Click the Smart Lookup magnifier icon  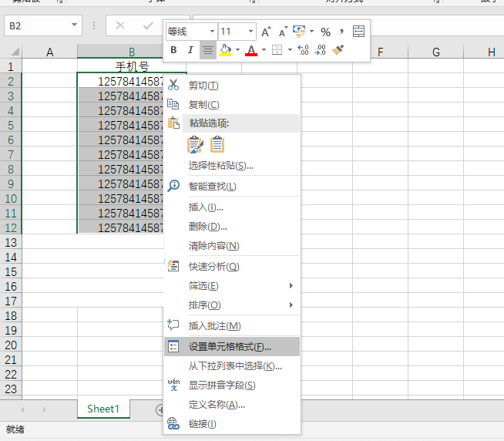(173, 186)
